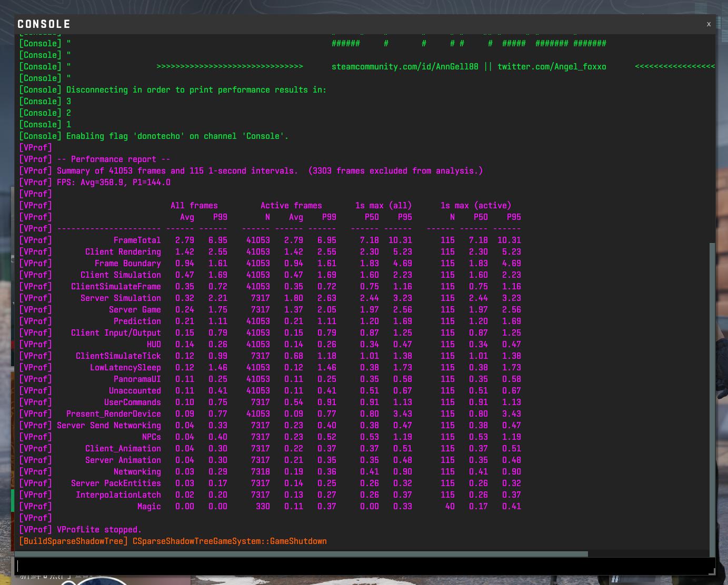Click the console vertical scrollbar thumb
The width and height of the screenshot is (728, 585).
[713, 399]
